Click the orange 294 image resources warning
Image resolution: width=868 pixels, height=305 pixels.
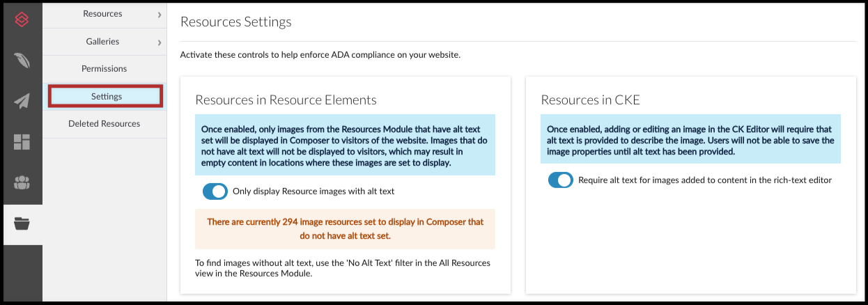tap(346, 229)
